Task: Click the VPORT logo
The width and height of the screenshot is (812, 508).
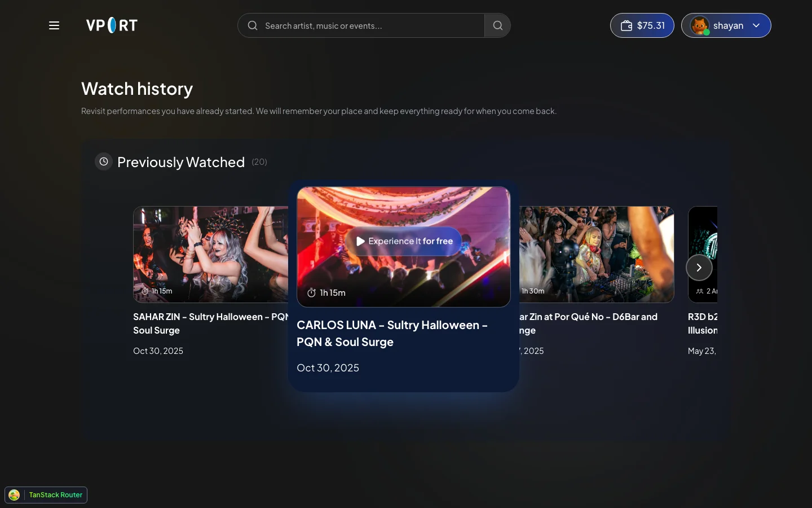Action: pos(112,25)
